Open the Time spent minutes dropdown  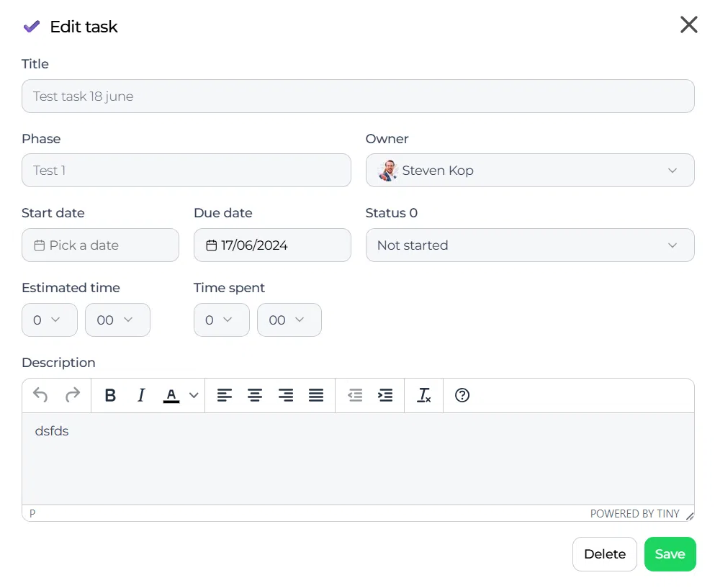(289, 320)
